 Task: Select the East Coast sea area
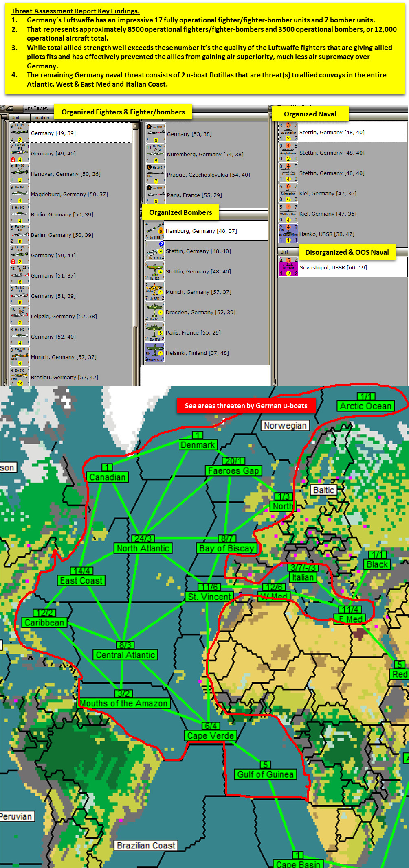tap(81, 580)
